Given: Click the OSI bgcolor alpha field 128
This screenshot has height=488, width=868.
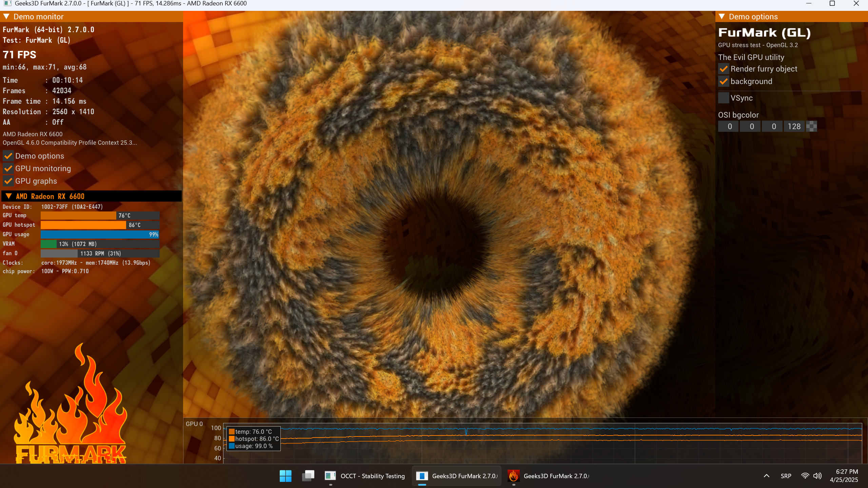Looking at the screenshot, I should click(x=794, y=126).
